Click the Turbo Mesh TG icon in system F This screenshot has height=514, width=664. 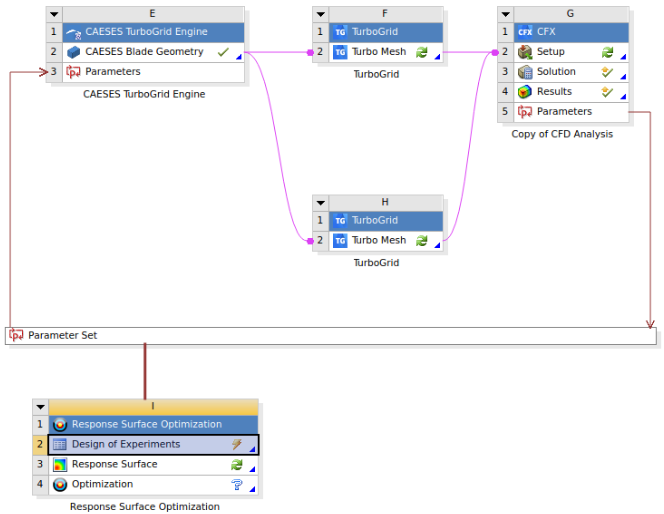340,52
